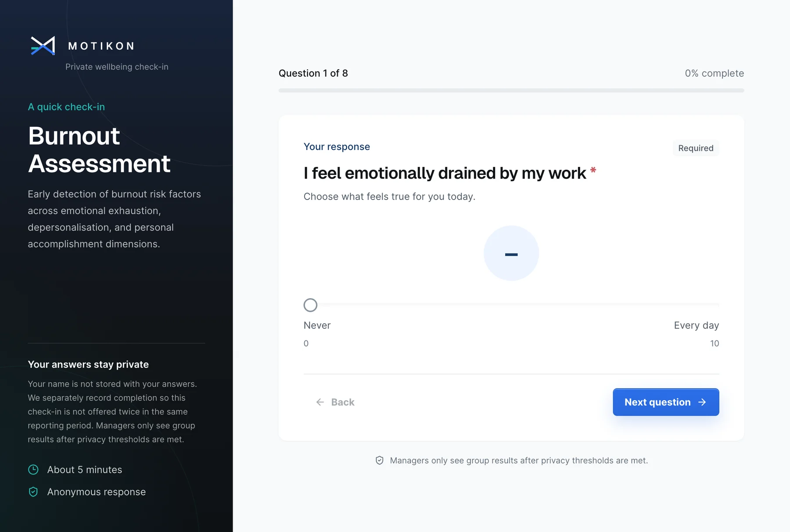Click the slider handle at Never
The height and width of the screenshot is (532, 790).
(310, 305)
